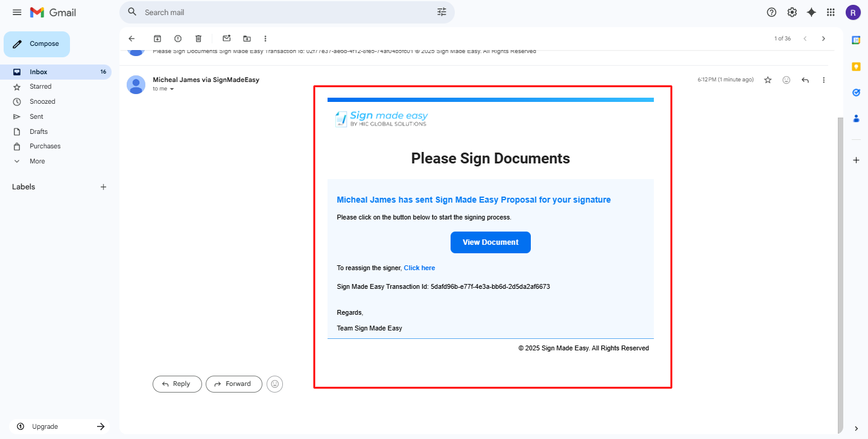Star the Micheal James email
The image size is (868, 439).
click(x=767, y=79)
